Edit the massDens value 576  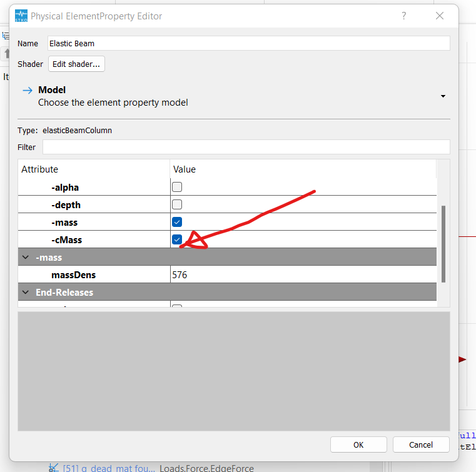click(x=303, y=275)
